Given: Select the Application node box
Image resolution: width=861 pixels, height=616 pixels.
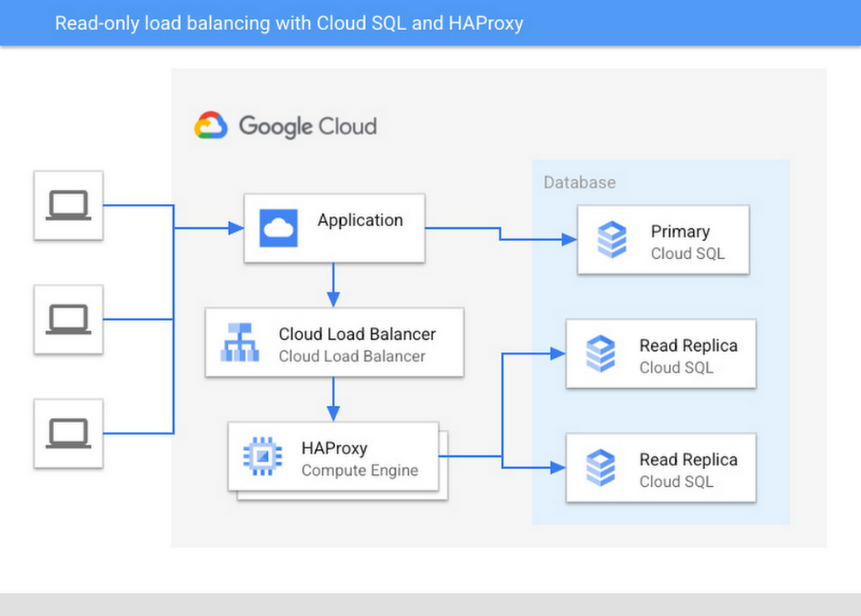Looking at the screenshot, I should pos(334,227).
